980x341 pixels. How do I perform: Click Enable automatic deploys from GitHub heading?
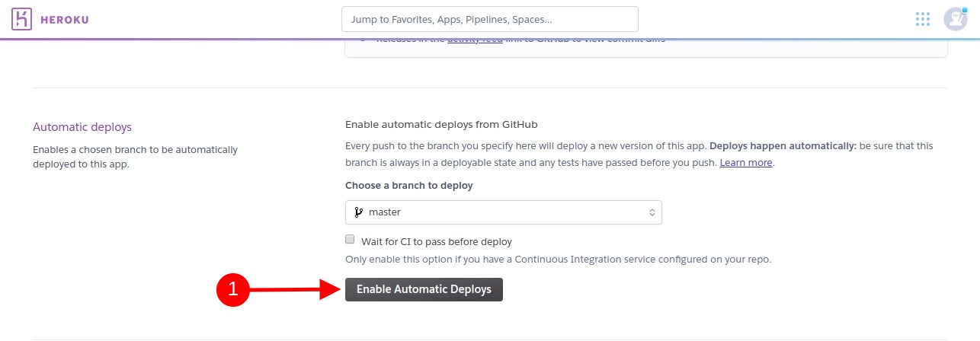[x=447, y=124]
